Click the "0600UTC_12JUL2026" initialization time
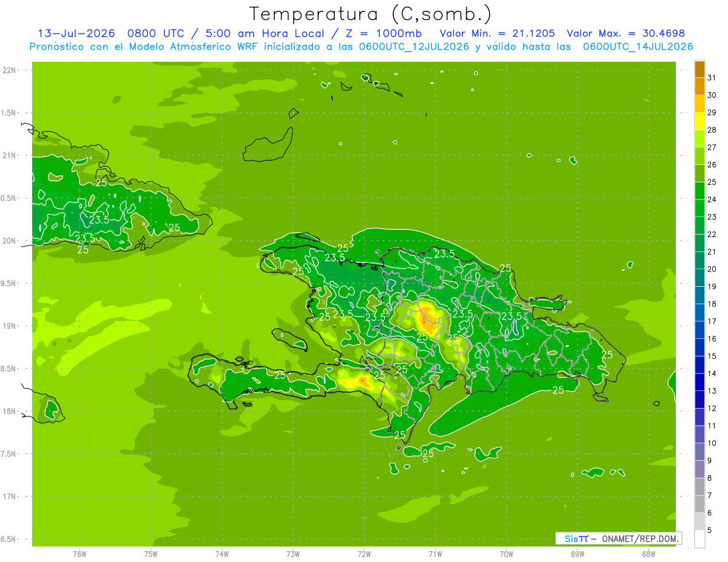 coord(414,47)
